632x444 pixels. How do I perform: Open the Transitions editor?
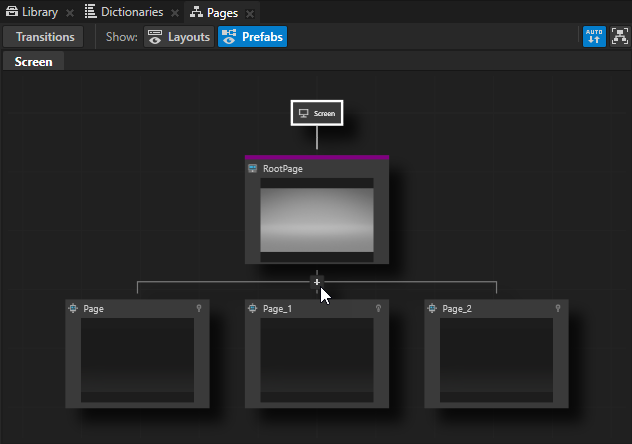pyautogui.click(x=45, y=37)
